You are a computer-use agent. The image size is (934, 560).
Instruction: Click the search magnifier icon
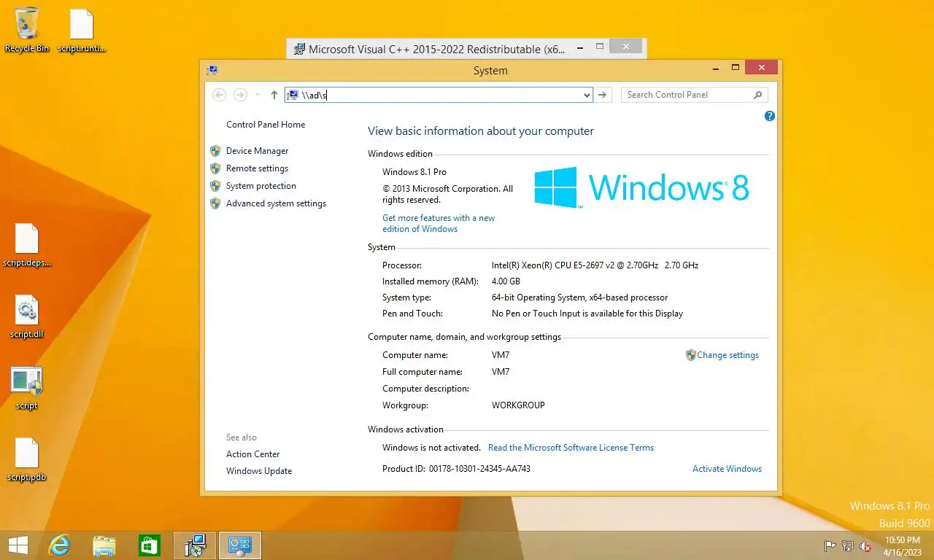click(757, 95)
